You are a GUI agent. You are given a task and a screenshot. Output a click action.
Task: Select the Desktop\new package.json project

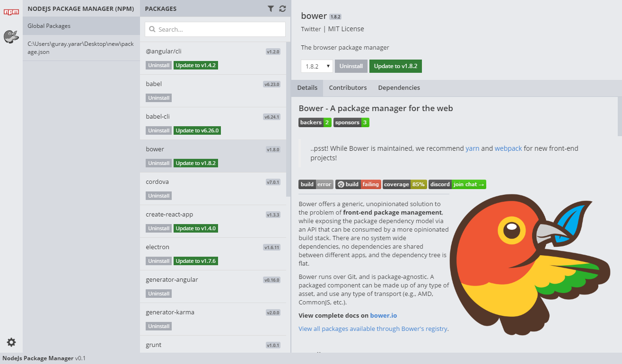click(x=81, y=48)
